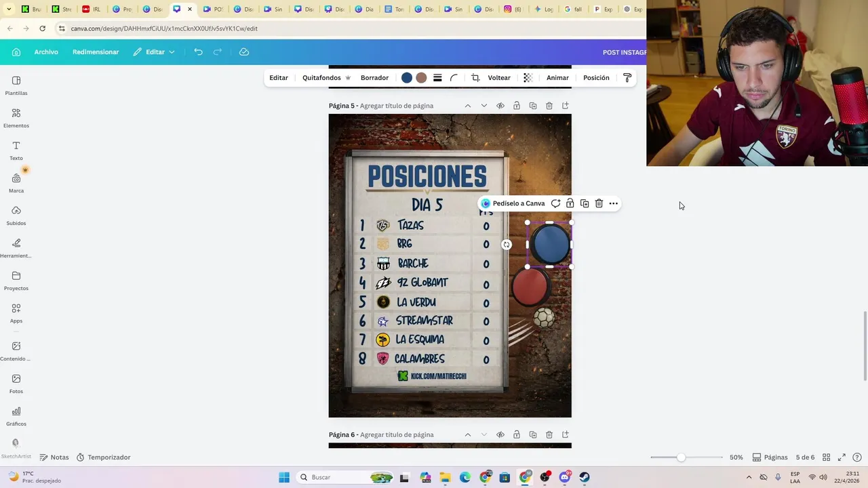This screenshot has width=868, height=488.
Task: Hide Página 5 with the eye icon
Action: (x=500, y=106)
